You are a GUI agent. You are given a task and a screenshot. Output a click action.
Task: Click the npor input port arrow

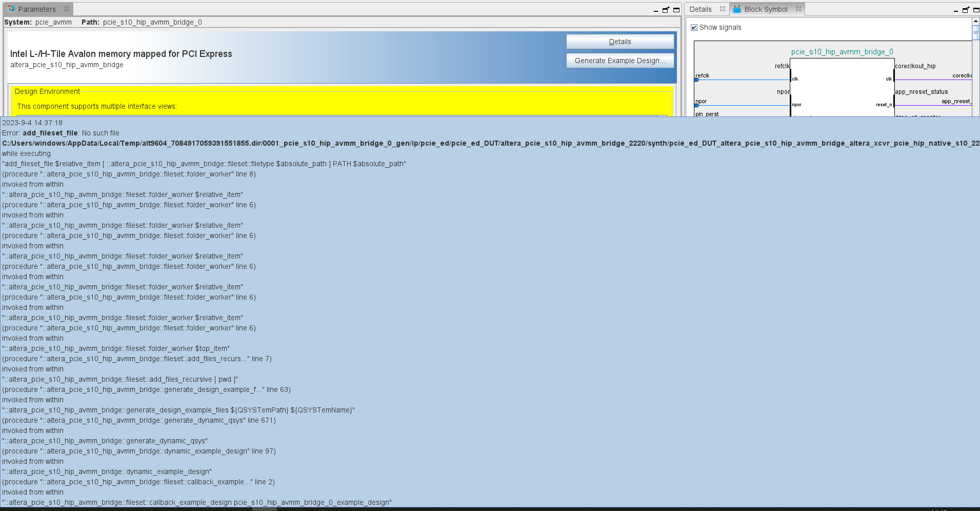(x=696, y=106)
